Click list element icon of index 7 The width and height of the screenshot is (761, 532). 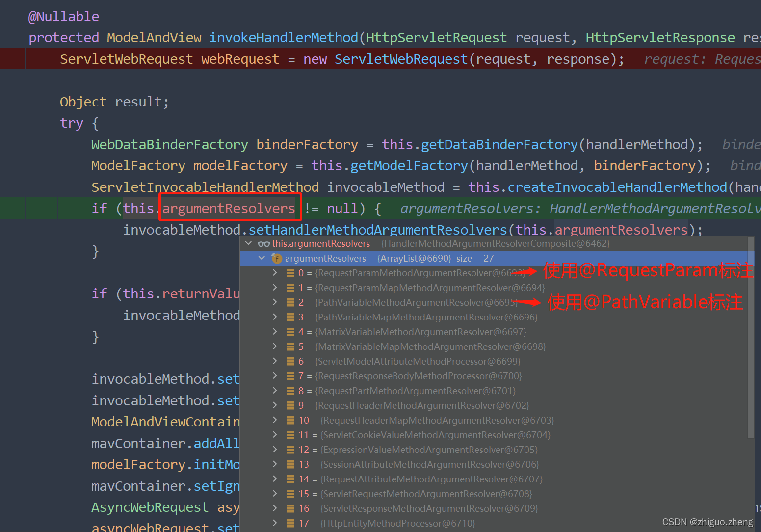pyautogui.click(x=290, y=376)
